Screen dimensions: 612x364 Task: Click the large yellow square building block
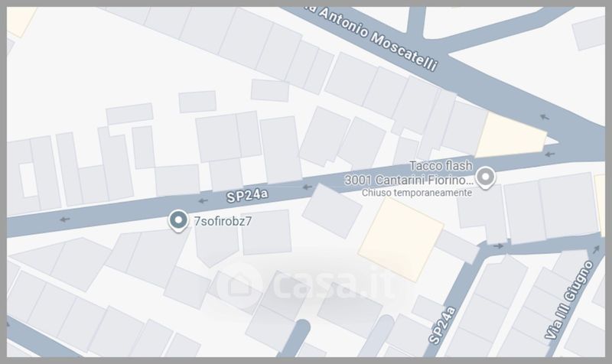[401, 239]
